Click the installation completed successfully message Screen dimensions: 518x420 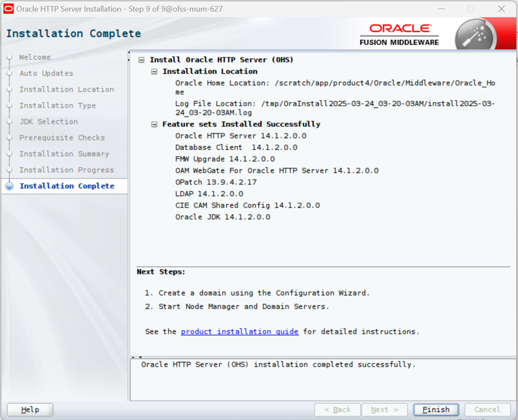point(278,364)
